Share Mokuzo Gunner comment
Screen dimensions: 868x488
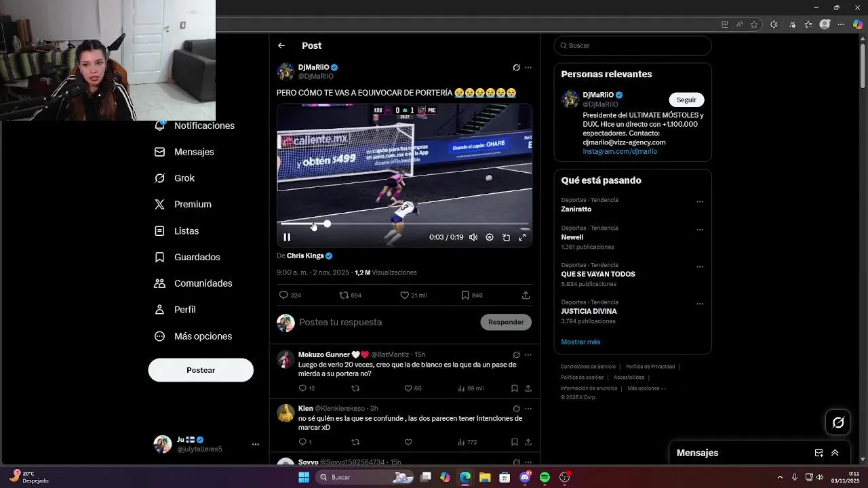tap(528, 388)
